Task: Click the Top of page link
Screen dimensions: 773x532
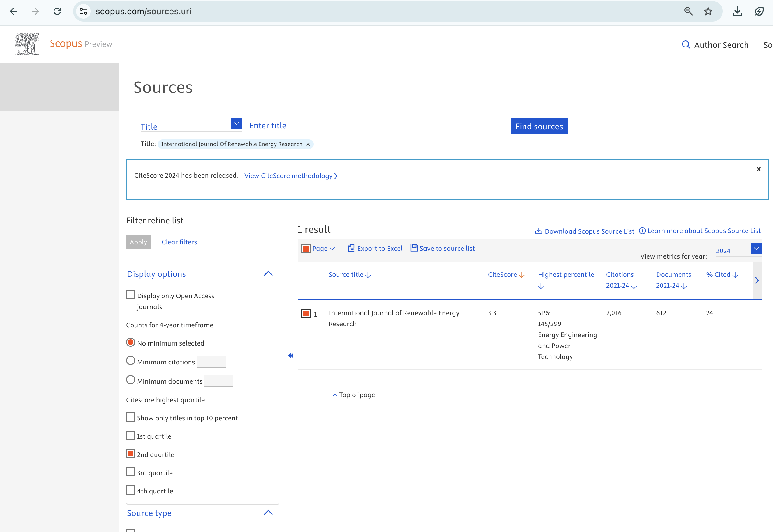Action: click(x=357, y=395)
